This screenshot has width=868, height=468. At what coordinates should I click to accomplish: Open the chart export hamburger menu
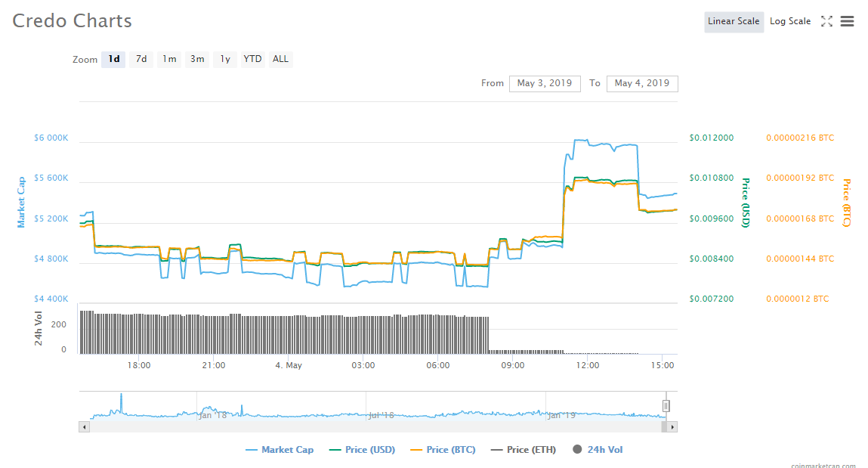pyautogui.click(x=847, y=21)
